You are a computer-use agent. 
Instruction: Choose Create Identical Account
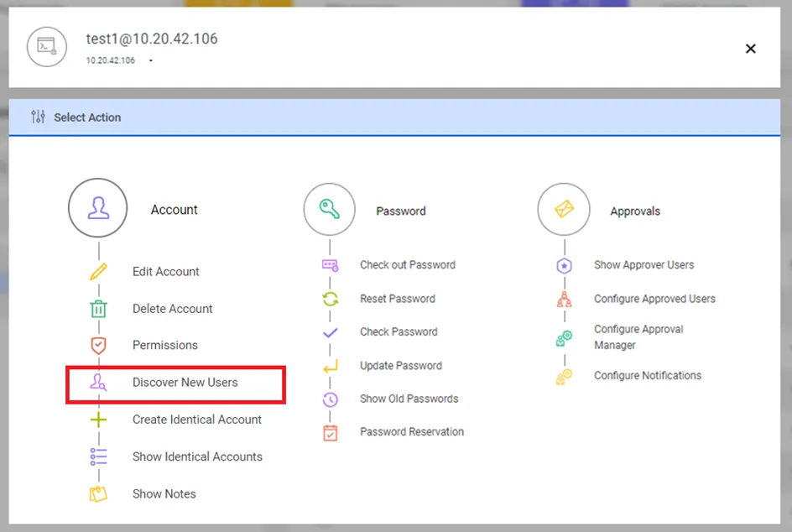(197, 420)
